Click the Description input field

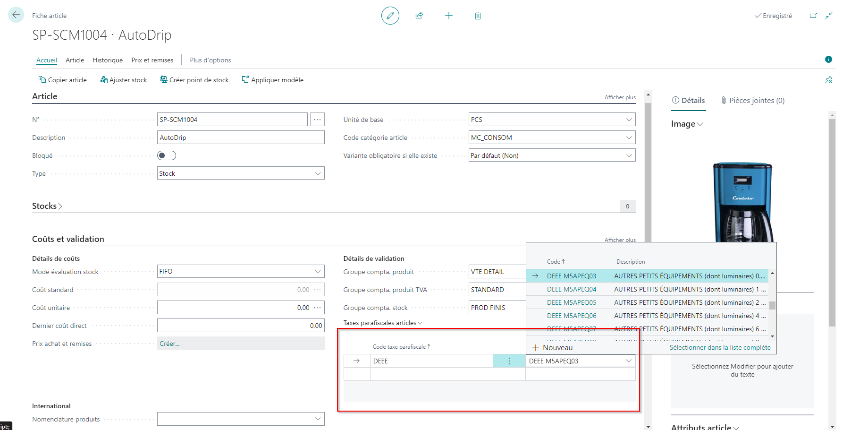(x=241, y=138)
